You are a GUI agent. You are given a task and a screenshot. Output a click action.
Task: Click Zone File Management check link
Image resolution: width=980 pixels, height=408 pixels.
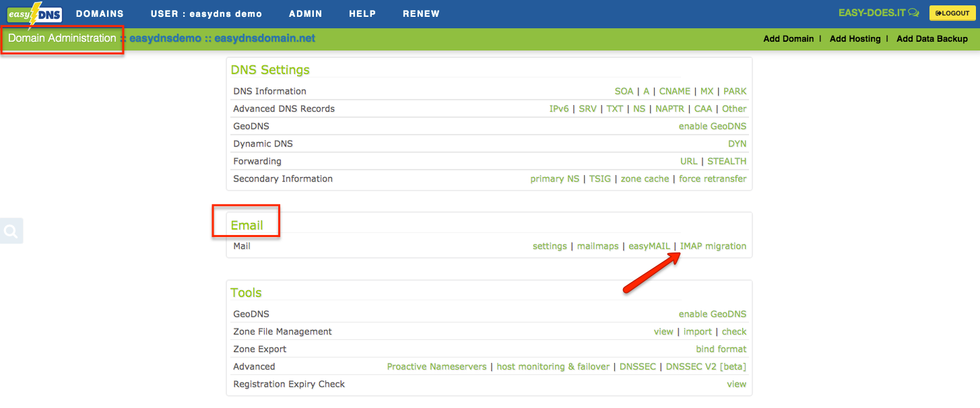pyautogui.click(x=734, y=332)
